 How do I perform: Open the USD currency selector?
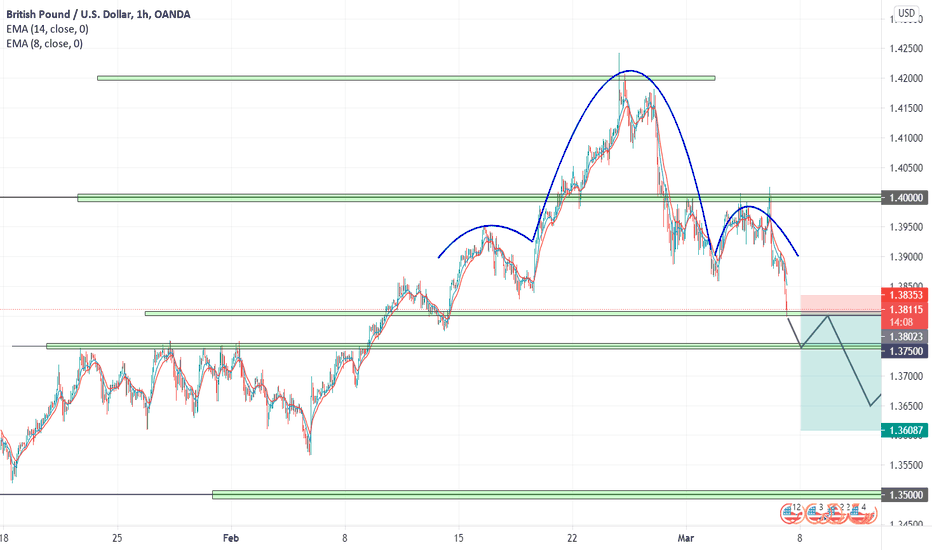906,12
